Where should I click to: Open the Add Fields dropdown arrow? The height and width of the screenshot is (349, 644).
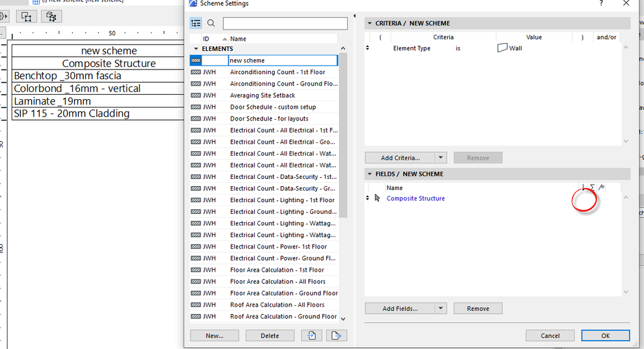441,308
